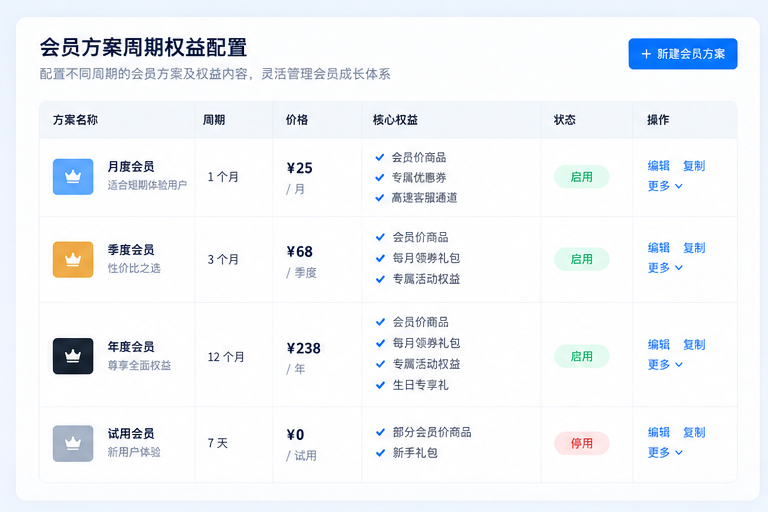Select the 季度会员 plan name
Screen dimensions: 768x512
(131, 250)
